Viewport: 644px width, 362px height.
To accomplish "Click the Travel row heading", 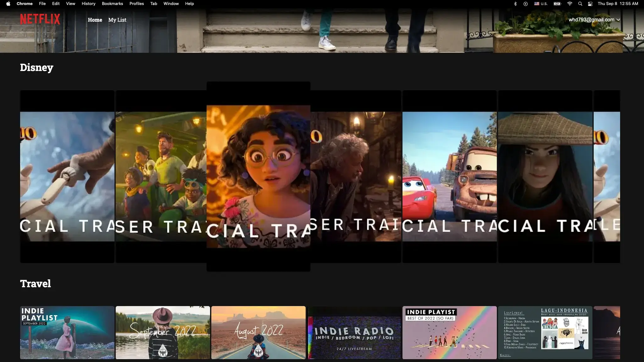I will pos(36,283).
